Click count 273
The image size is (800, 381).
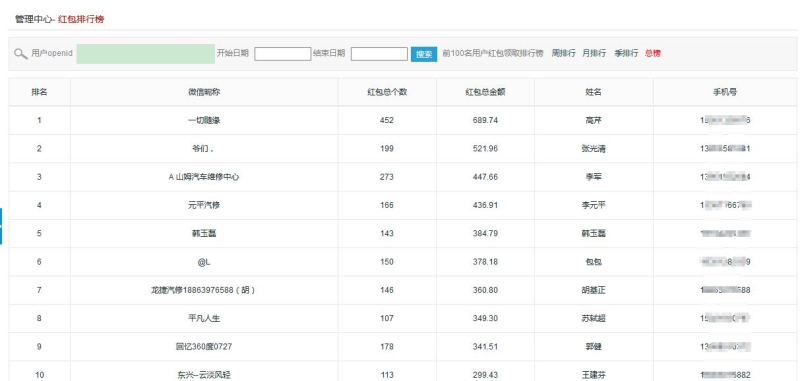[x=387, y=177]
